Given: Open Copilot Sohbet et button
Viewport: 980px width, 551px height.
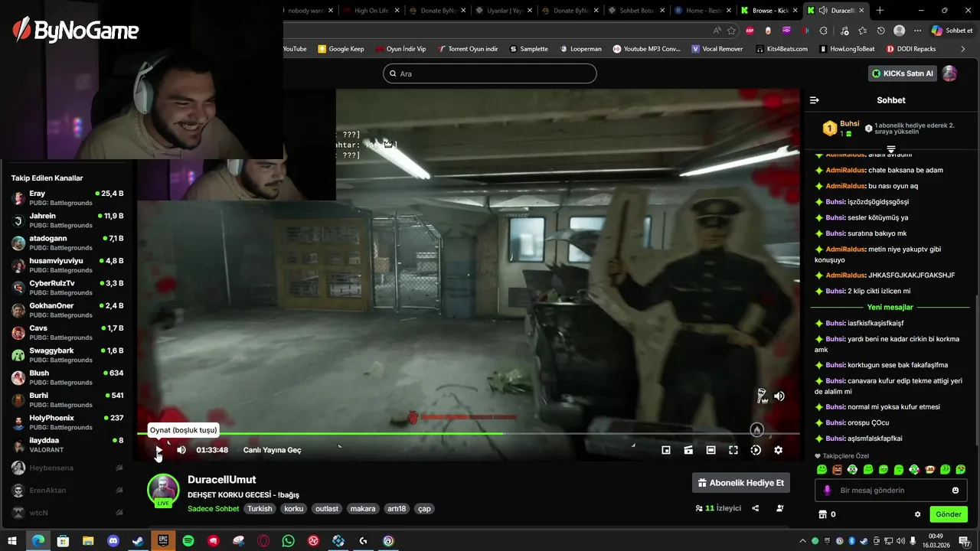Looking at the screenshot, I should coord(952,31).
